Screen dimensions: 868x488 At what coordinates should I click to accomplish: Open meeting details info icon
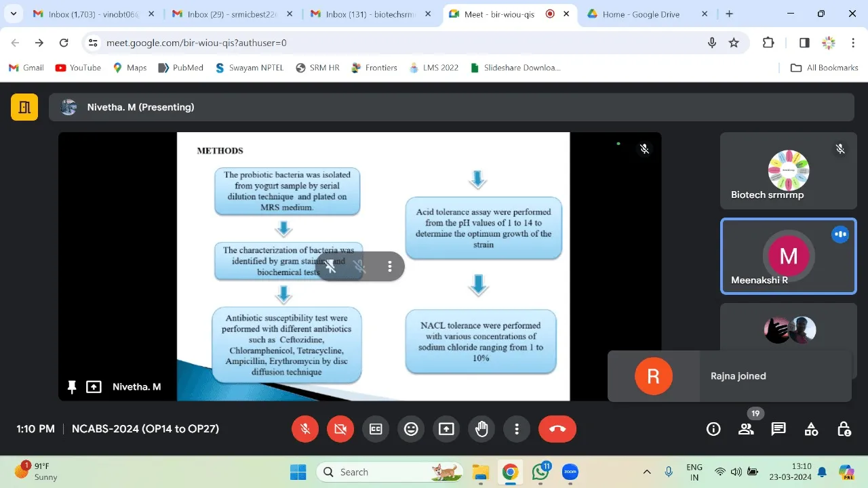[x=713, y=429]
